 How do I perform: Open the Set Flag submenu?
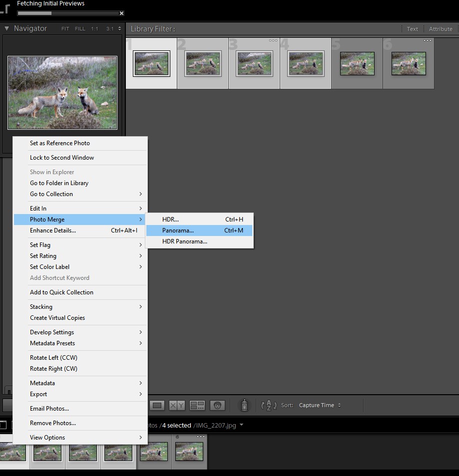(81, 245)
